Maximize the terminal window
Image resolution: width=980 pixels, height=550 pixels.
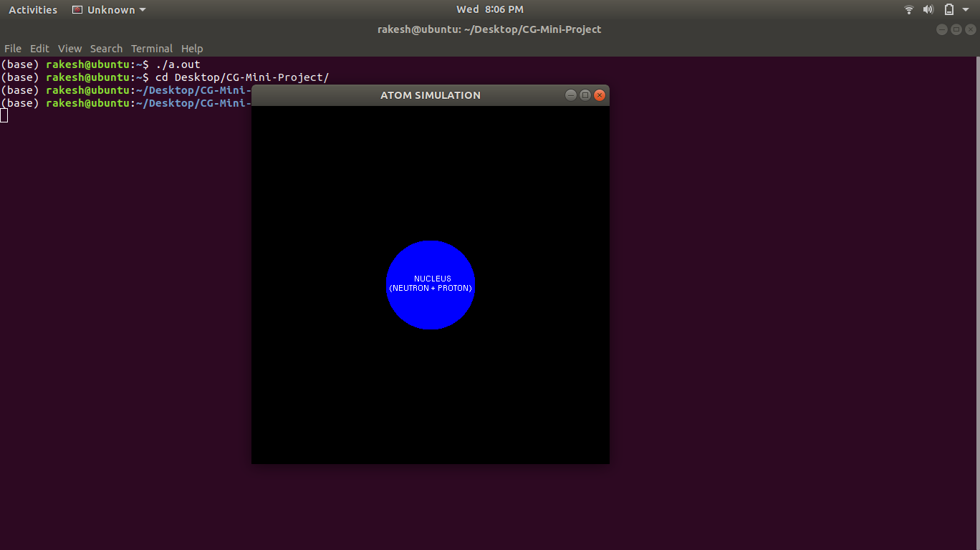[956, 29]
